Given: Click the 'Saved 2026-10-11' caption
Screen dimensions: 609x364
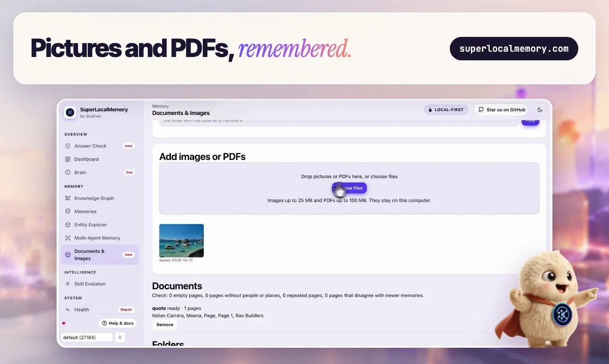Looking at the screenshot, I should (x=176, y=260).
